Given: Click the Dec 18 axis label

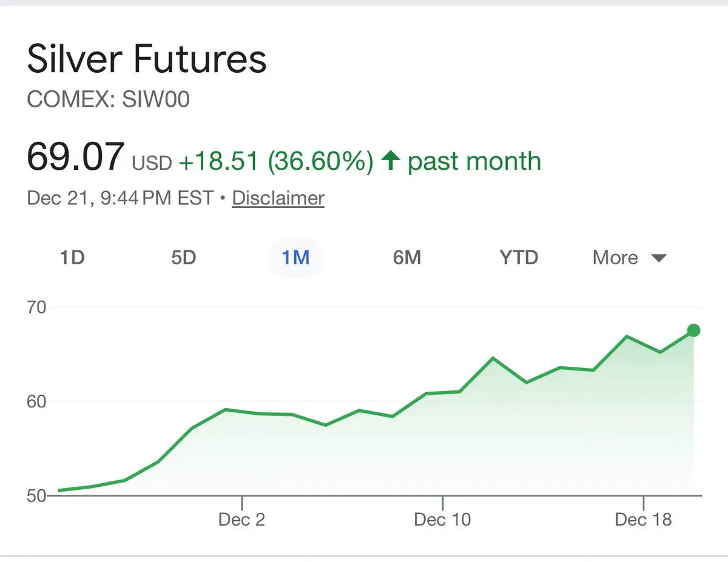Looking at the screenshot, I should pos(643,520).
